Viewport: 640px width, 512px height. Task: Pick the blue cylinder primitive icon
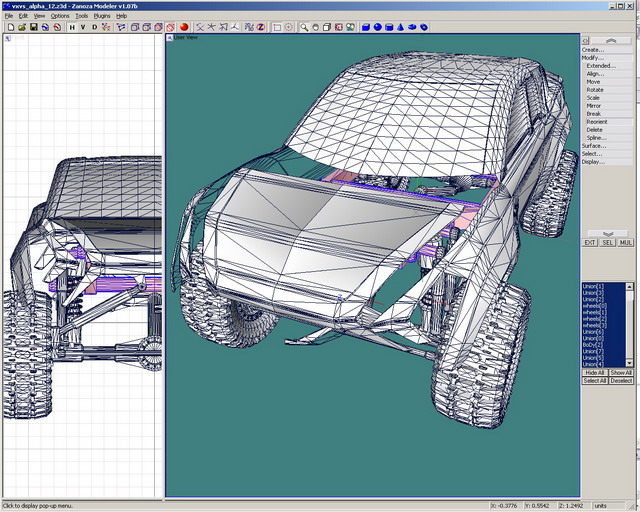[389, 27]
